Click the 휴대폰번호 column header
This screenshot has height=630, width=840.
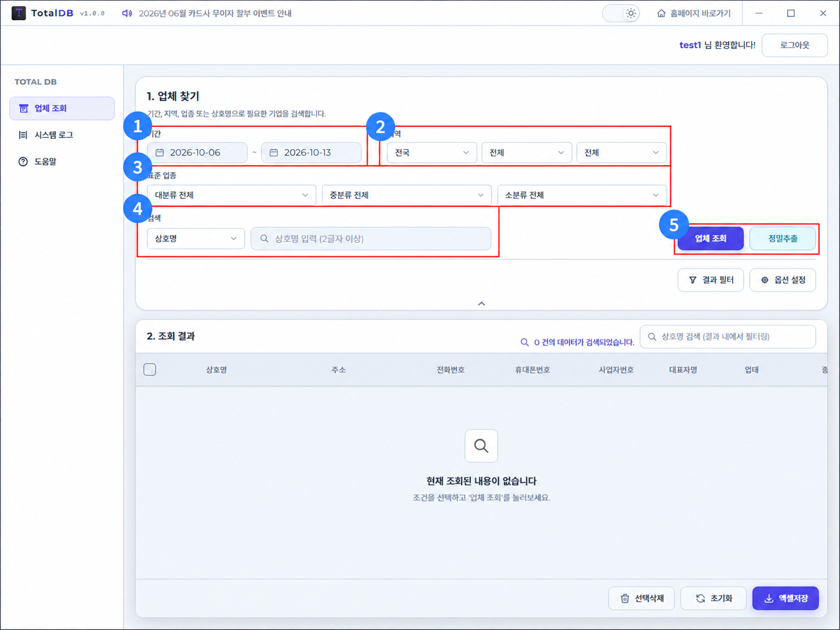tap(533, 370)
